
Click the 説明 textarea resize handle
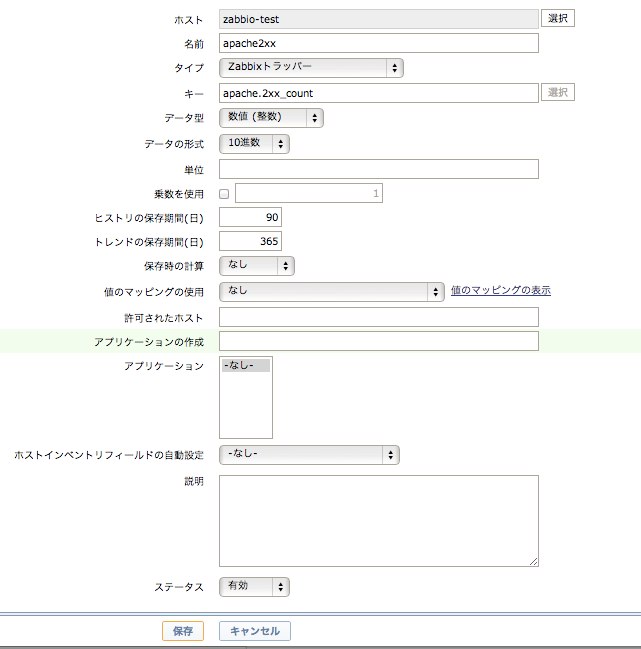[x=534, y=562]
